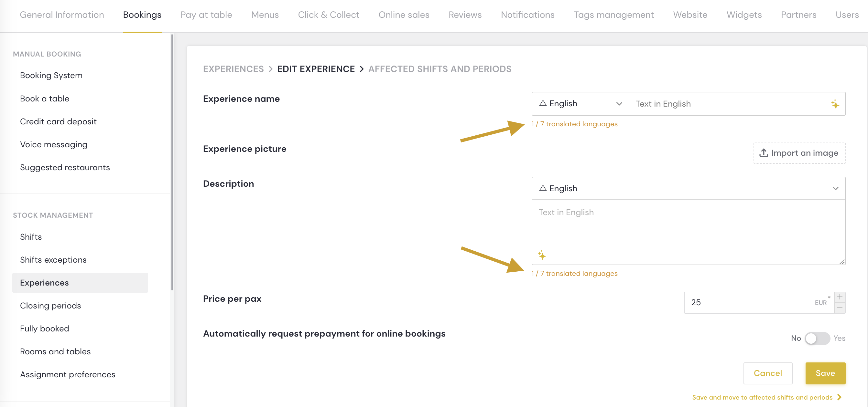Click the Cancel button

click(x=768, y=373)
